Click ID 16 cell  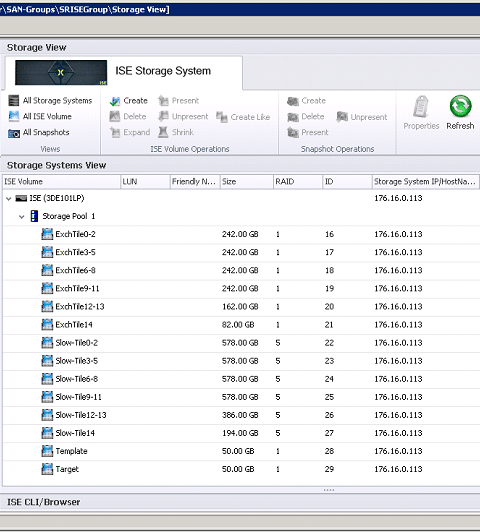(329, 234)
